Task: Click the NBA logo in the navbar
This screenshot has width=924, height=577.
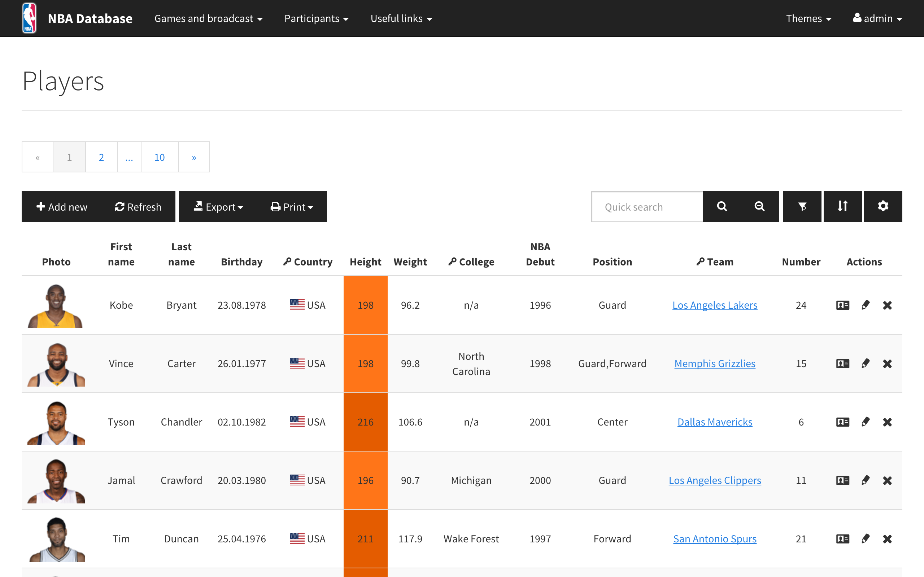Action: click(29, 18)
